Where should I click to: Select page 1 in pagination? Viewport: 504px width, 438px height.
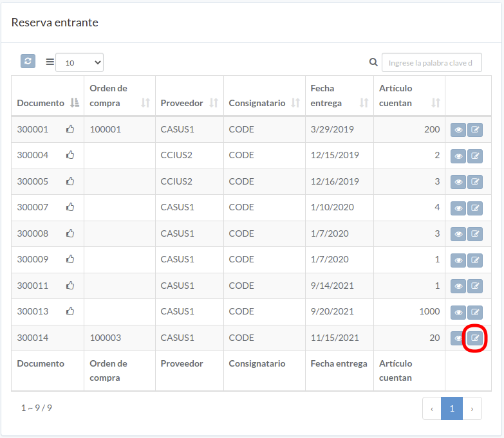(x=452, y=408)
